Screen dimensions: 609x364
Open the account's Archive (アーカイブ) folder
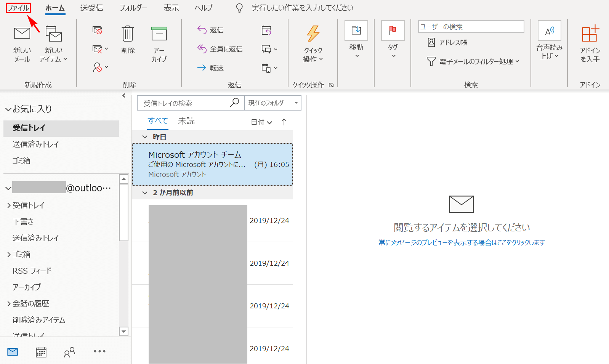coord(27,287)
